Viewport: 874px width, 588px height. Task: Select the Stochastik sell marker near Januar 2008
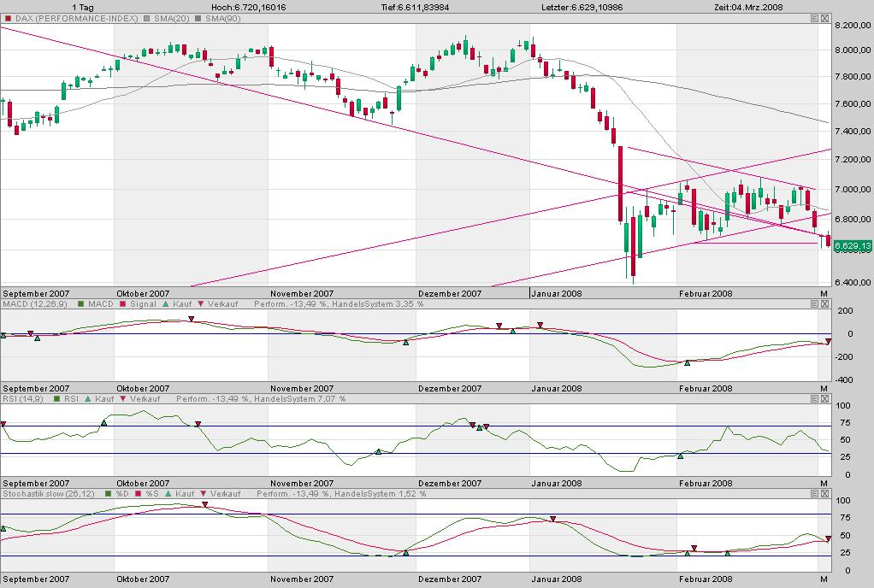[553, 519]
